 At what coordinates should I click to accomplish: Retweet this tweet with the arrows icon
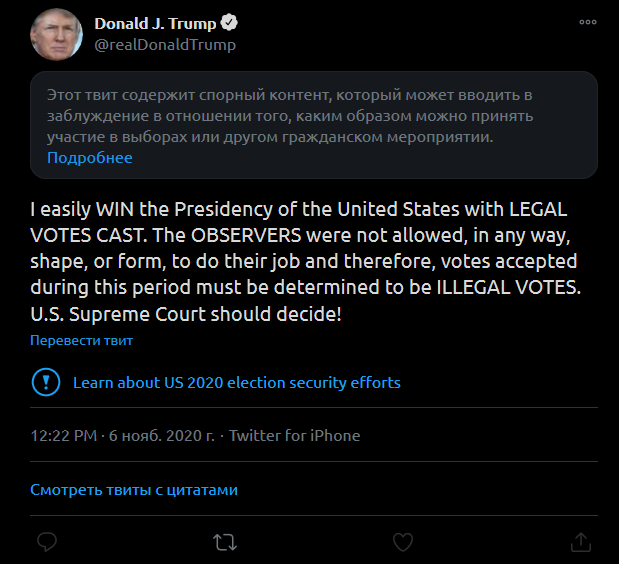(226, 541)
